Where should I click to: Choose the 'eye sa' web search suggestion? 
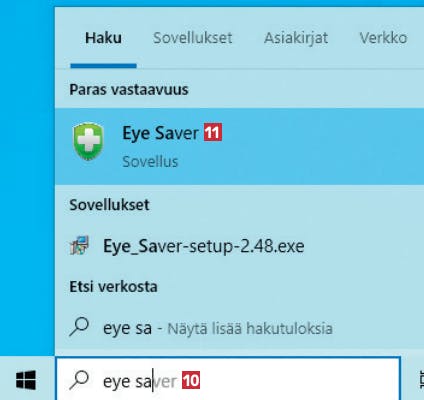[239, 328]
